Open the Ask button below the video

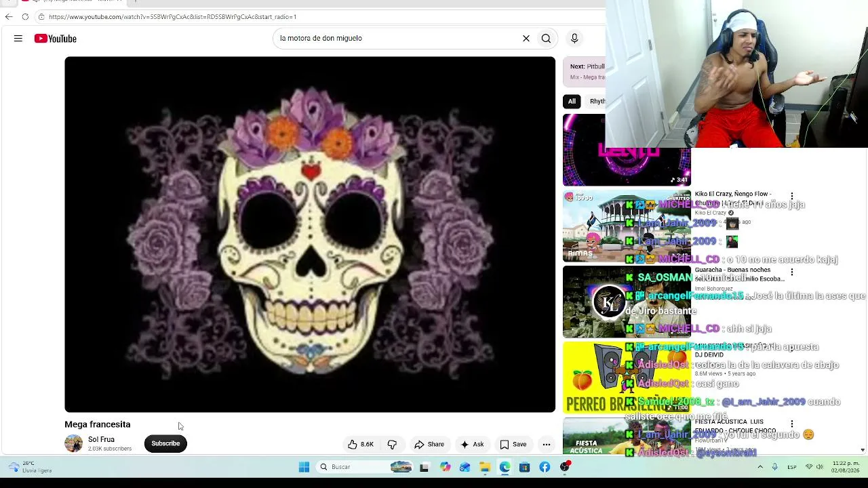click(x=472, y=445)
